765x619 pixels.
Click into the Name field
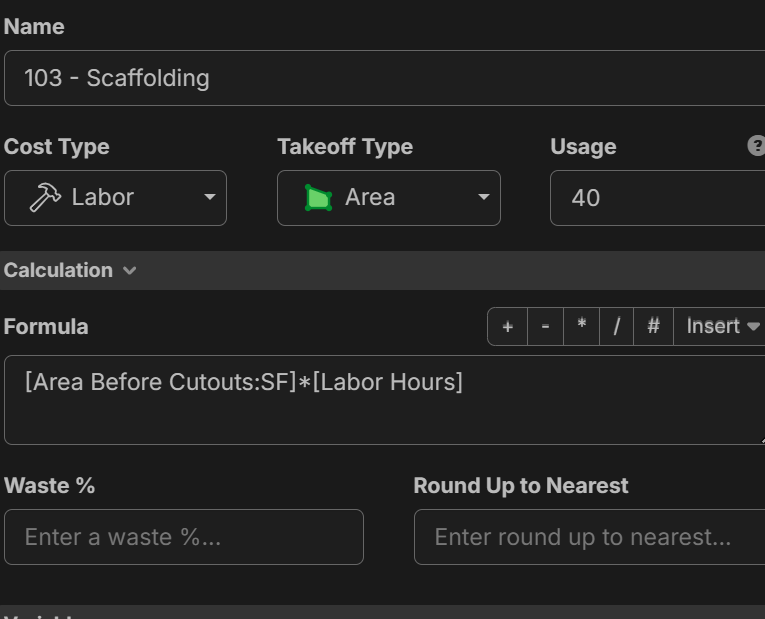pos(380,78)
